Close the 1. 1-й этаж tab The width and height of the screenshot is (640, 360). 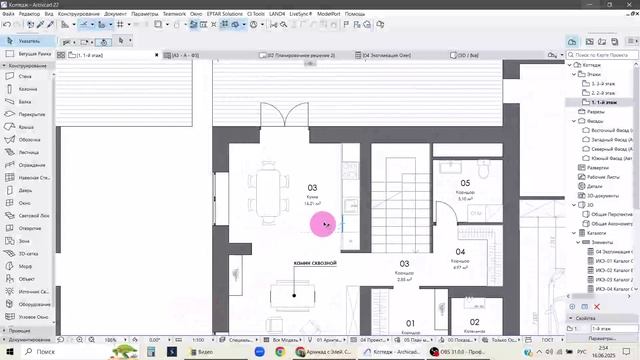(156, 55)
